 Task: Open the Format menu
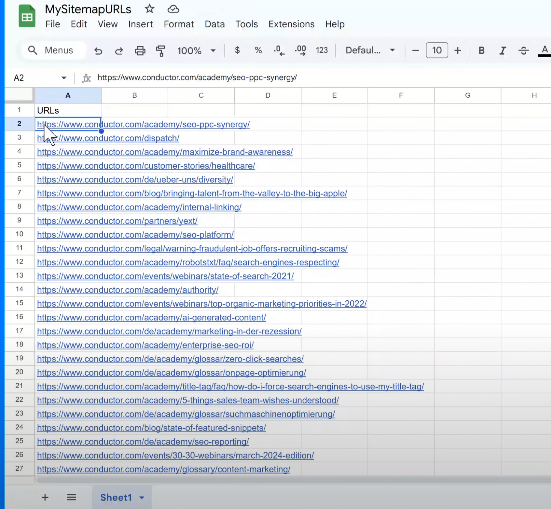pyautogui.click(x=179, y=24)
